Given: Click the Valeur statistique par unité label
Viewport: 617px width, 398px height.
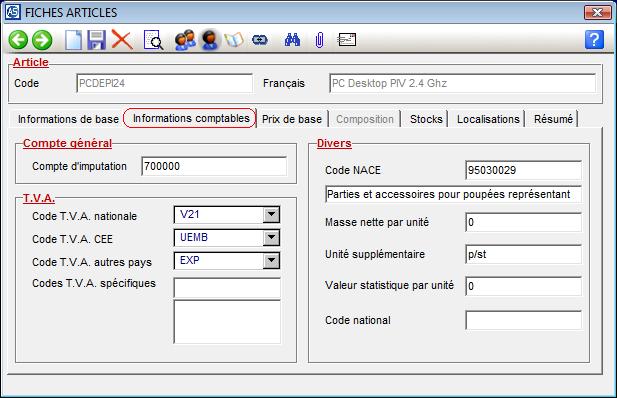Looking at the screenshot, I should 390,285.
